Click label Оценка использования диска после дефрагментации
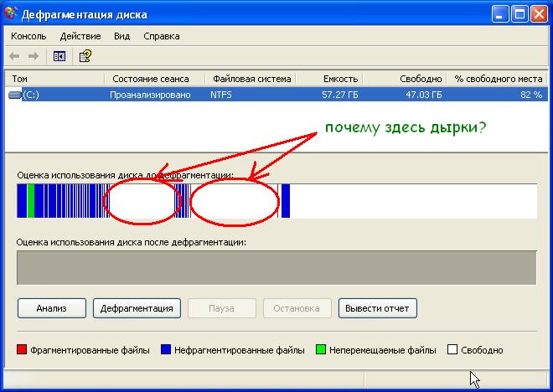553x392 pixels. 132,243
